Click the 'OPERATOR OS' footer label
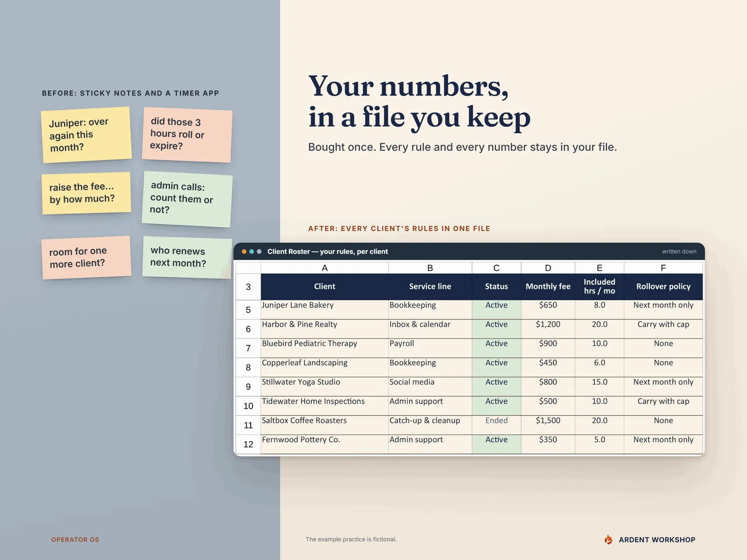 coord(75,539)
